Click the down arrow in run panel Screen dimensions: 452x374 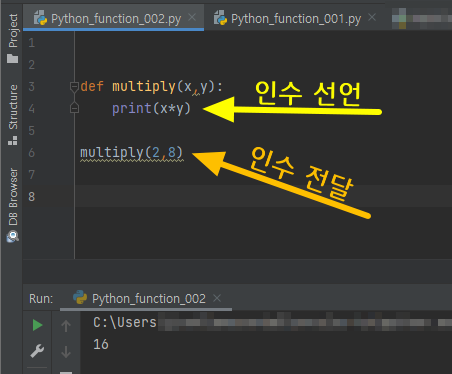pos(66,352)
